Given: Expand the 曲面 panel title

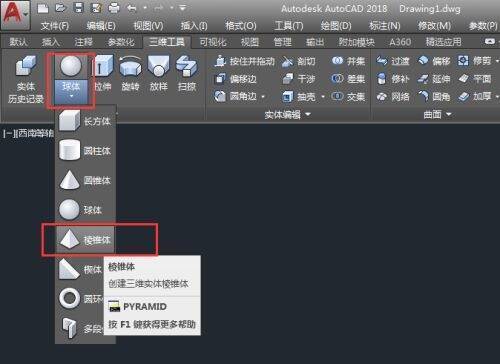Looking at the screenshot, I should (437, 115).
